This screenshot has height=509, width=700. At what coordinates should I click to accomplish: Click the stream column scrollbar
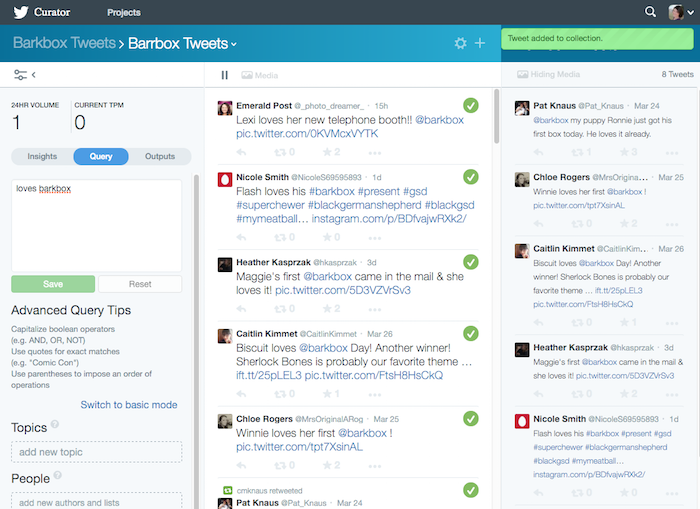[x=496, y=116]
